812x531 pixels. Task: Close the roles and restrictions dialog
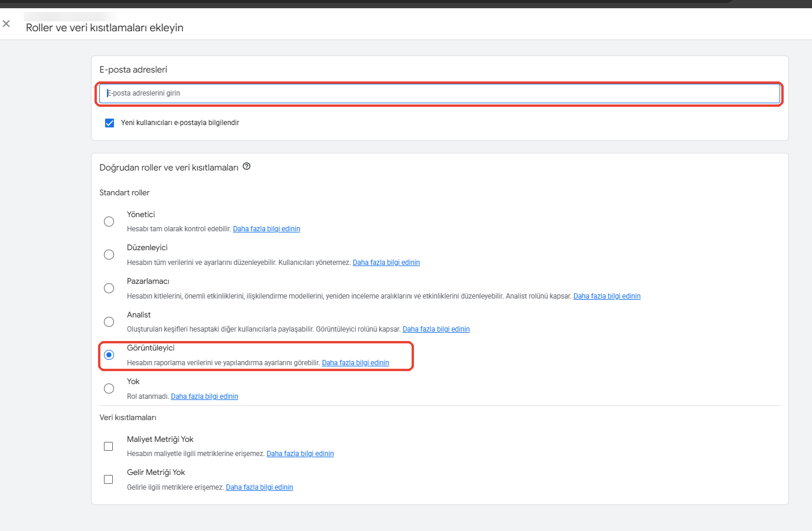point(6,24)
